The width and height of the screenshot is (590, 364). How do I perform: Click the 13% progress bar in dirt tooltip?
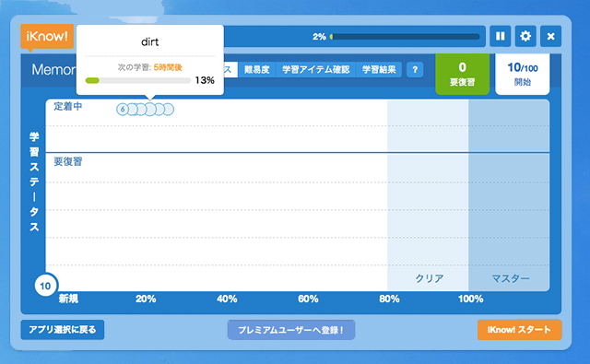[x=137, y=80]
